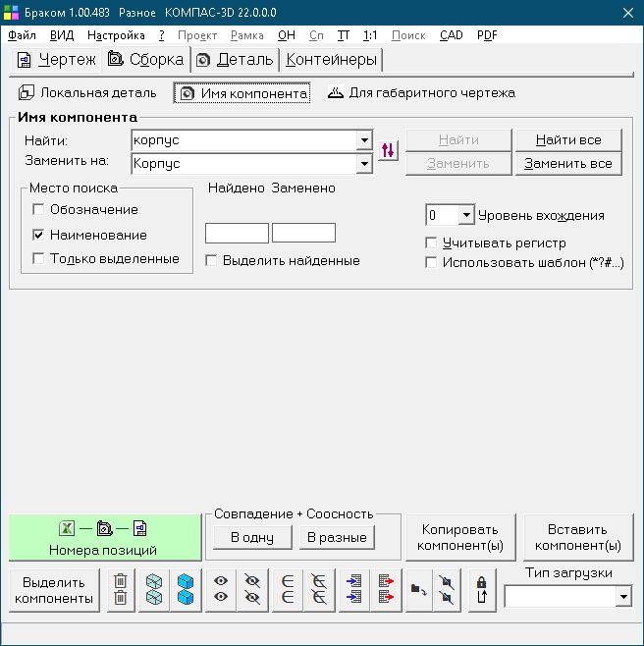Expand the Уровень вхождения dropdown

point(466,215)
